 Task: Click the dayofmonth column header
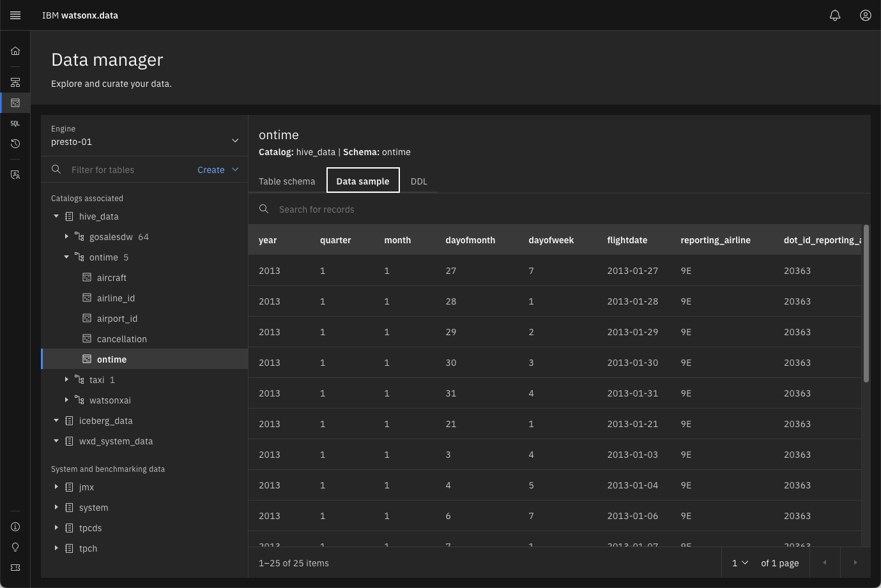pyautogui.click(x=470, y=240)
